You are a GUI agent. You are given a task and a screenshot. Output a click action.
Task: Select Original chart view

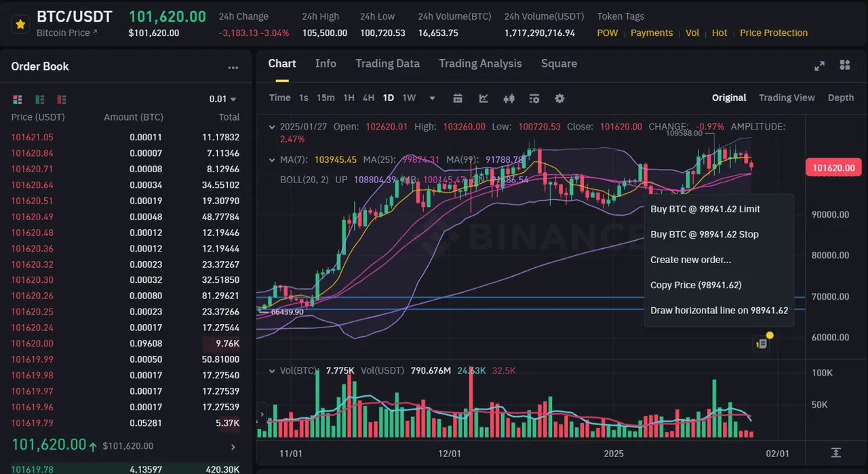[729, 98]
